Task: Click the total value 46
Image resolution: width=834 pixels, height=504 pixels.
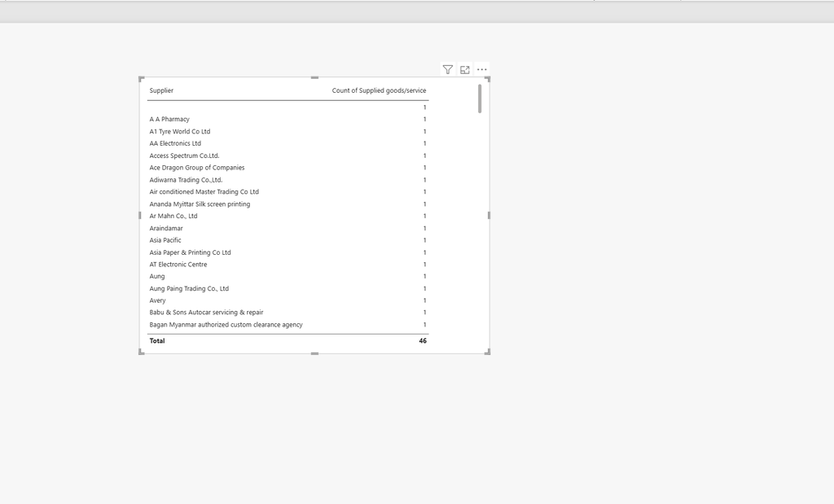Action: [423, 341]
